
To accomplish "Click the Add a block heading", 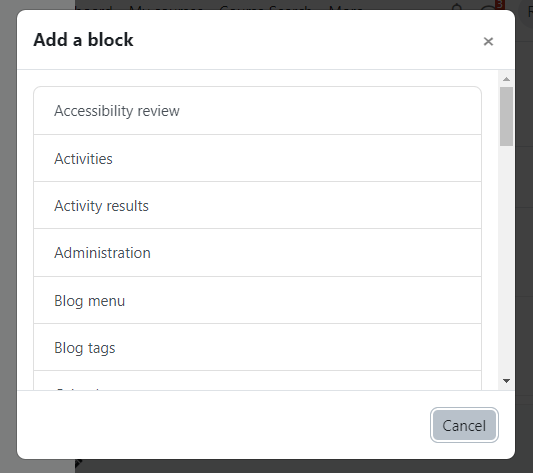I will pyautogui.click(x=83, y=40).
